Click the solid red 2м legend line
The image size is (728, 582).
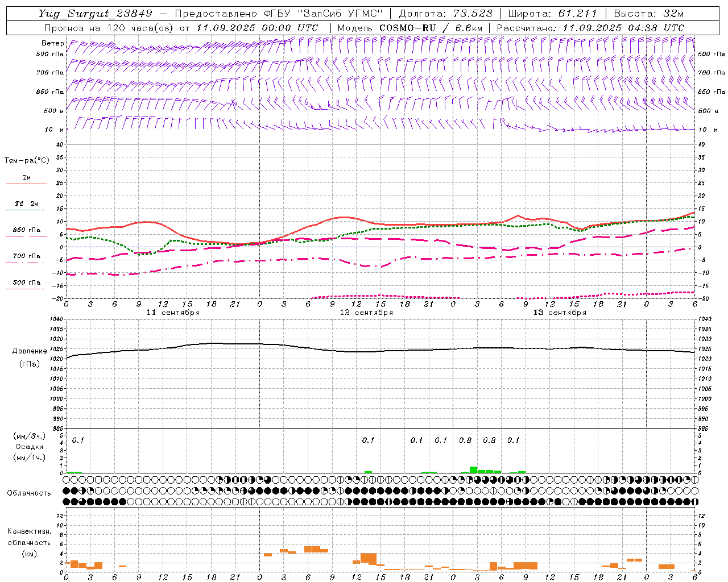click(26, 184)
